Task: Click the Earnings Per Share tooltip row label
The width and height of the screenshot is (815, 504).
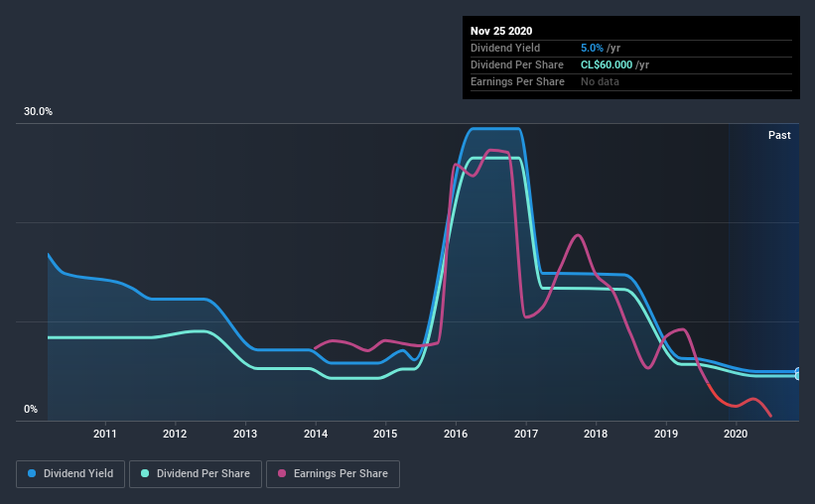Action: [x=517, y=81]
